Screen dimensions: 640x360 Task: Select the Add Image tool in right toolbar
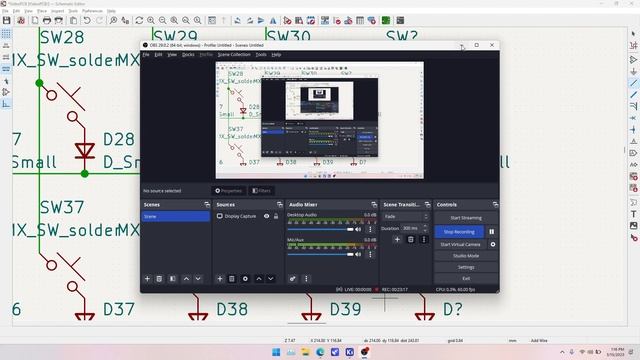633,225
